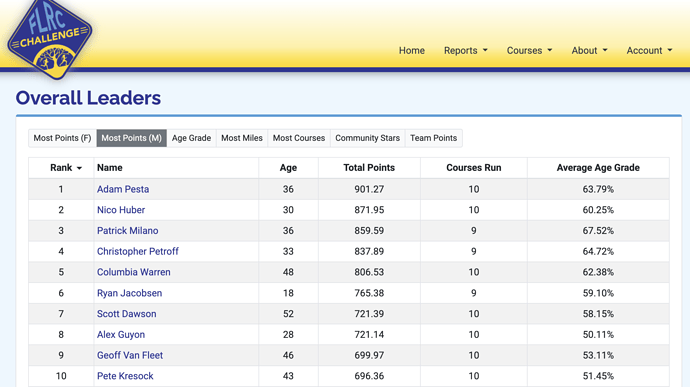690x387 pixels.
Task: Click the age grade value 62.38%
Action: pos(598,272)
